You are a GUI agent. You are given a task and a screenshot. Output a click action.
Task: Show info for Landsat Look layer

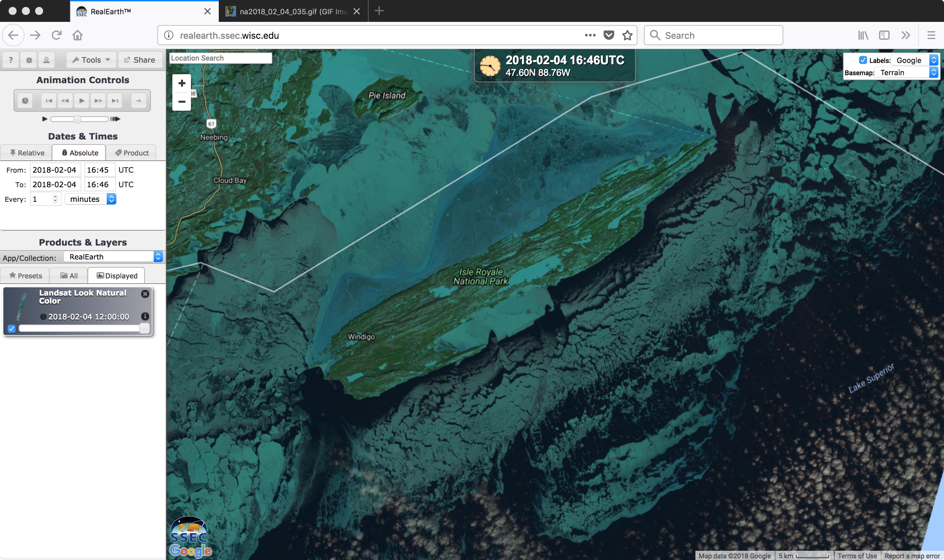click(x=145, y=316)
